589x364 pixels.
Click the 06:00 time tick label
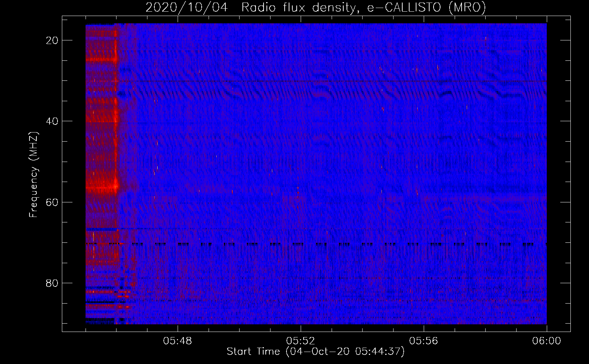coord(547,341)
